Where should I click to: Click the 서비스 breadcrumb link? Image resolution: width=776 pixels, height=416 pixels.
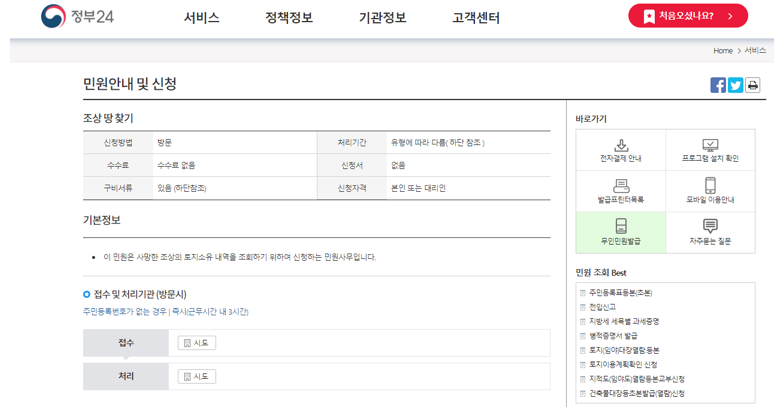[x=755, y=50]
